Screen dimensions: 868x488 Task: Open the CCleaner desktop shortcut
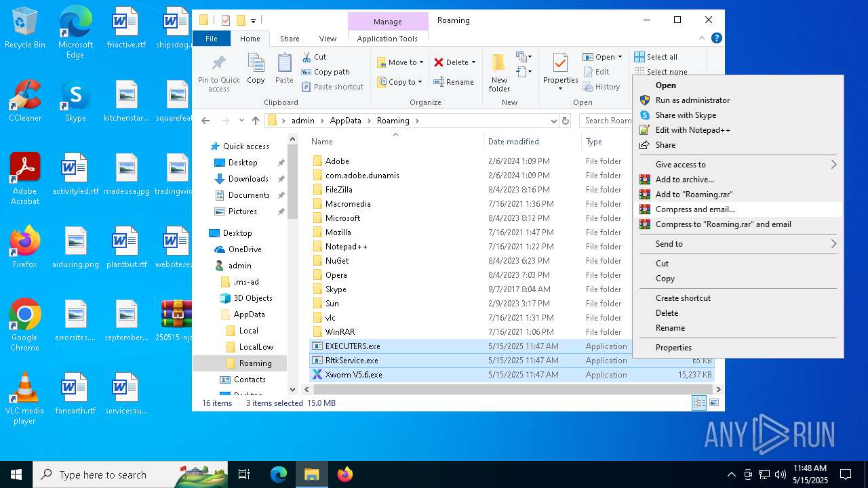coord(25,101)
